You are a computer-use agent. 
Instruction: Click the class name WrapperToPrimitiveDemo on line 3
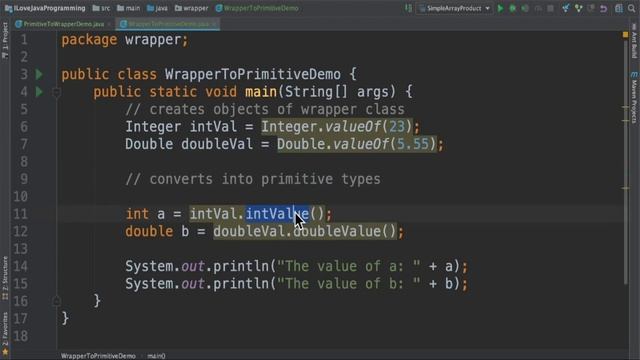253,74
